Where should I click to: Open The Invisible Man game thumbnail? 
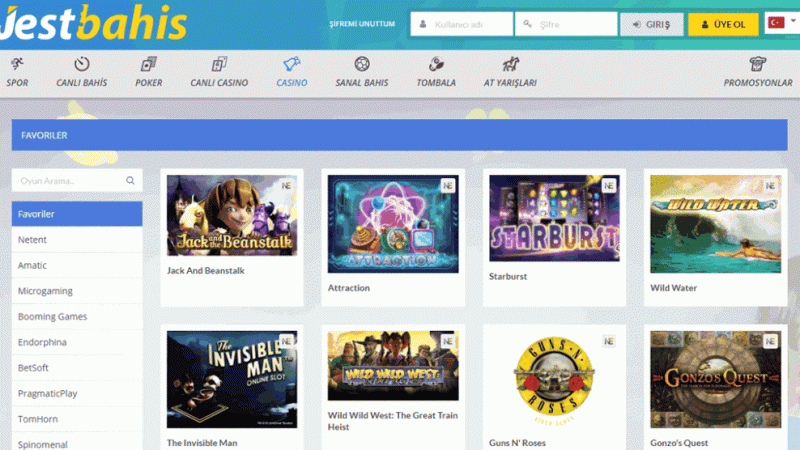click(x=232, y=379)
